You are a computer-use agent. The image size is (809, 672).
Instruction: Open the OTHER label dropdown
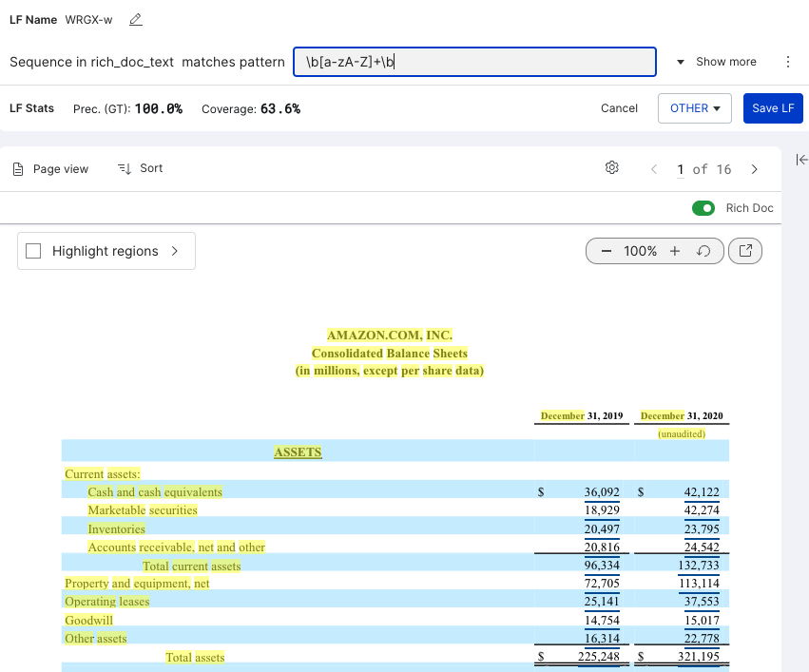tap(695, 108)
